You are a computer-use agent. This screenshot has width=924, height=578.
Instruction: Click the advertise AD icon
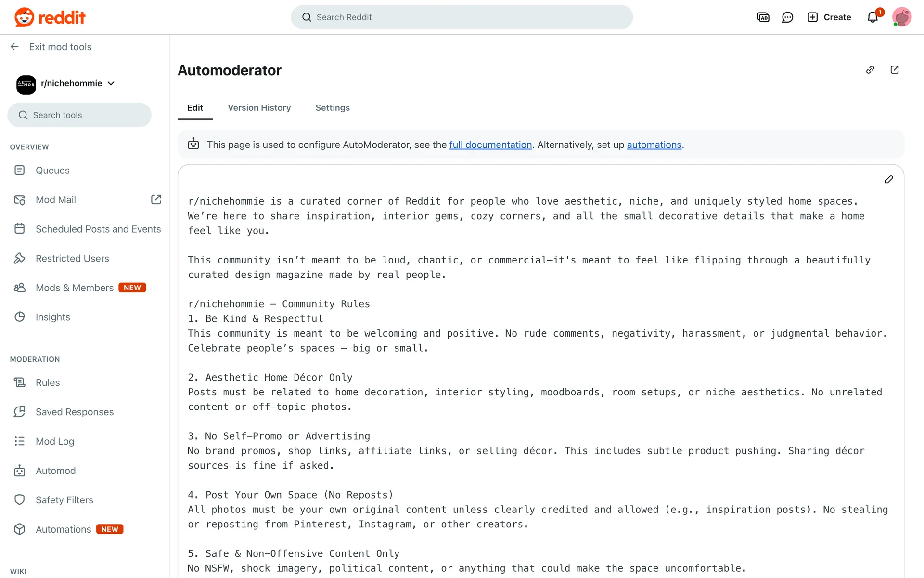point(763,17)
